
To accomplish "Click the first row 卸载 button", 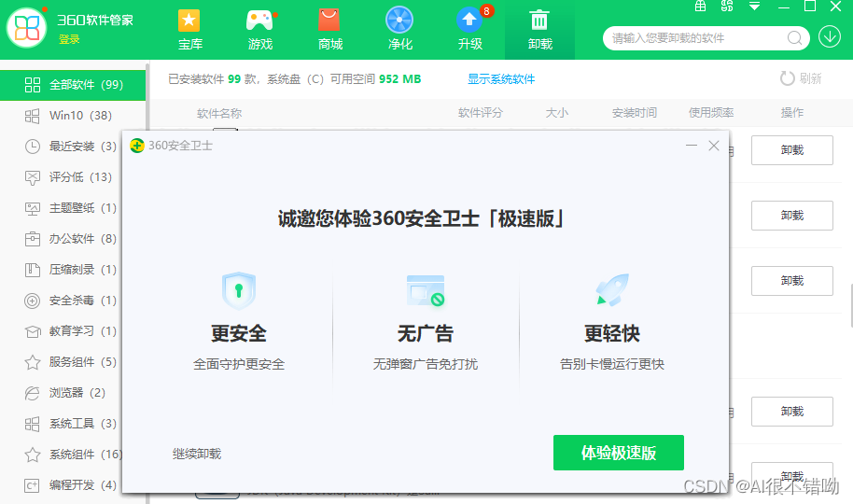I will [x=792, y=150].
